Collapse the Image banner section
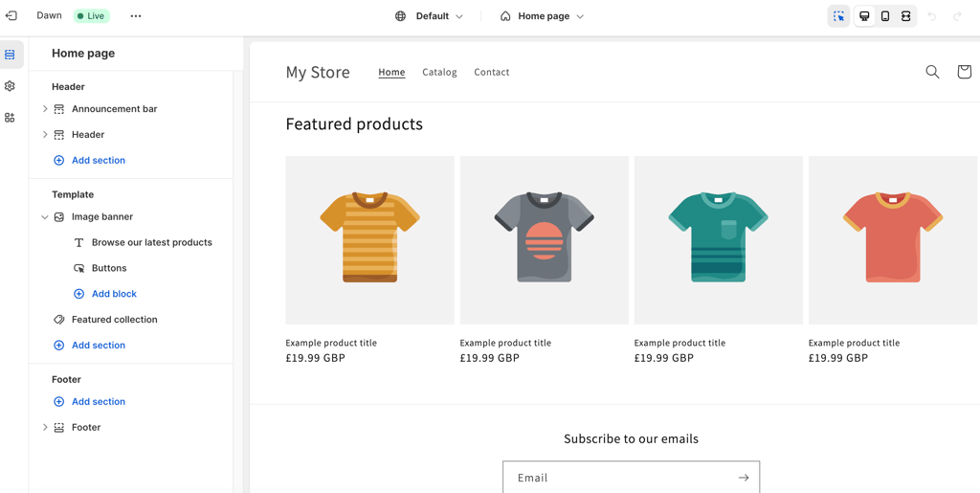The image size is (980, 493). (x=45, y=217)
